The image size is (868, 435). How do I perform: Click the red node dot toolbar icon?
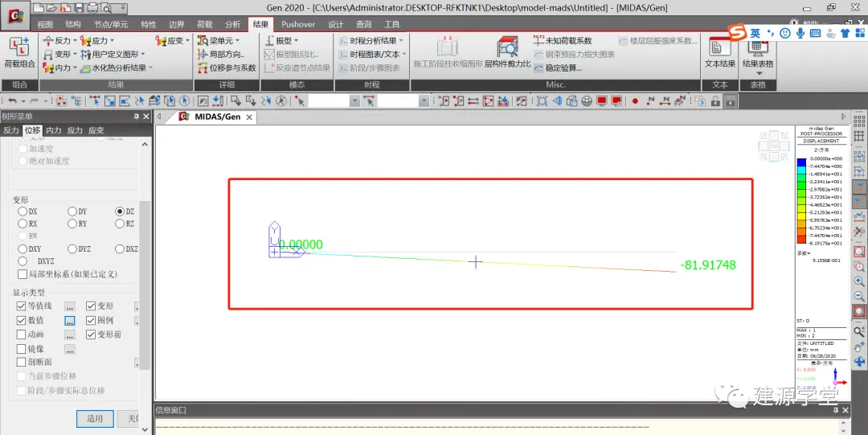click(635, 101)
